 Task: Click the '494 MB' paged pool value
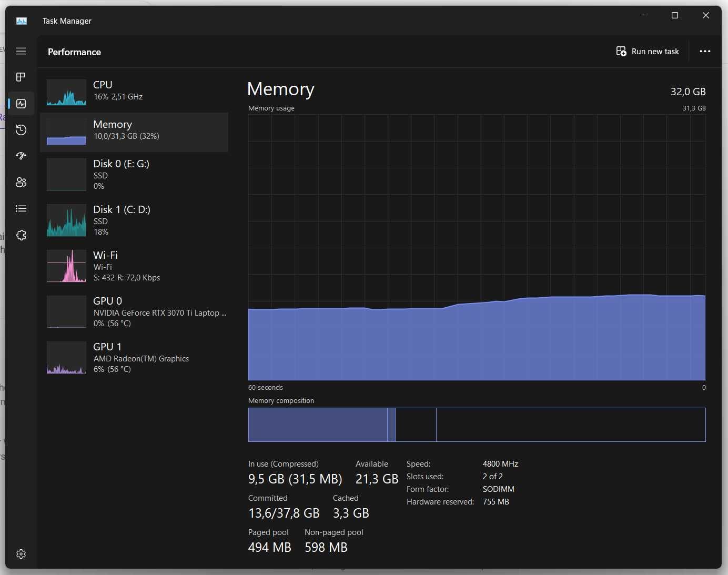click(x=269, y=547)
